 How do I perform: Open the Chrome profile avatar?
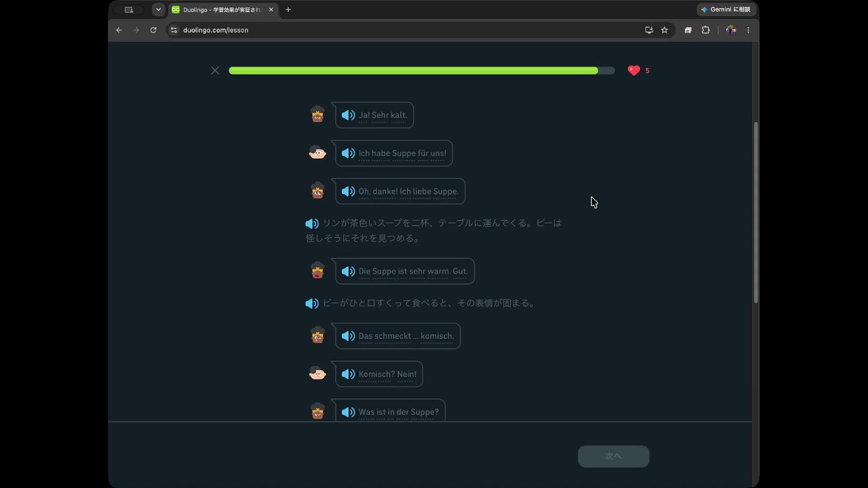coord(730,30)
